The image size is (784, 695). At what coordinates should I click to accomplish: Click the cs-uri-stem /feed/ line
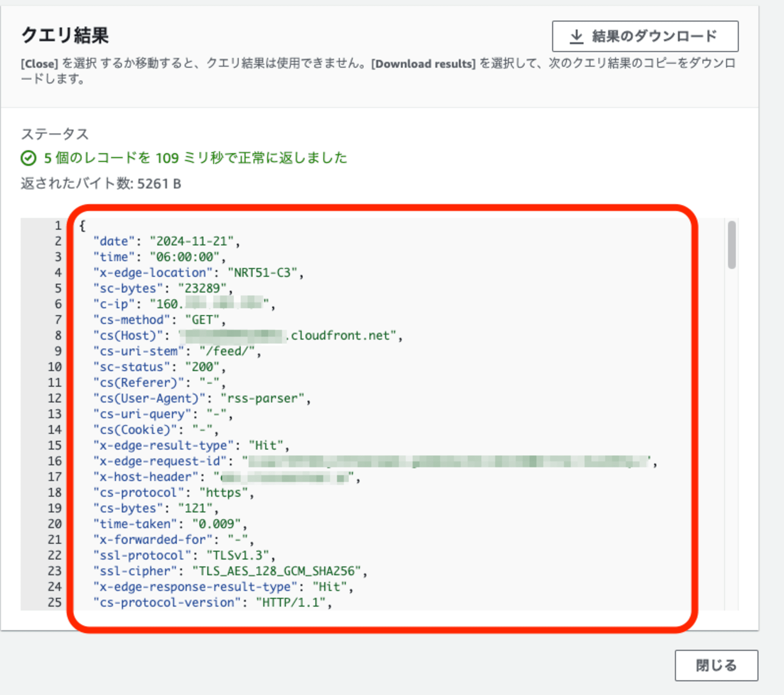177,351
